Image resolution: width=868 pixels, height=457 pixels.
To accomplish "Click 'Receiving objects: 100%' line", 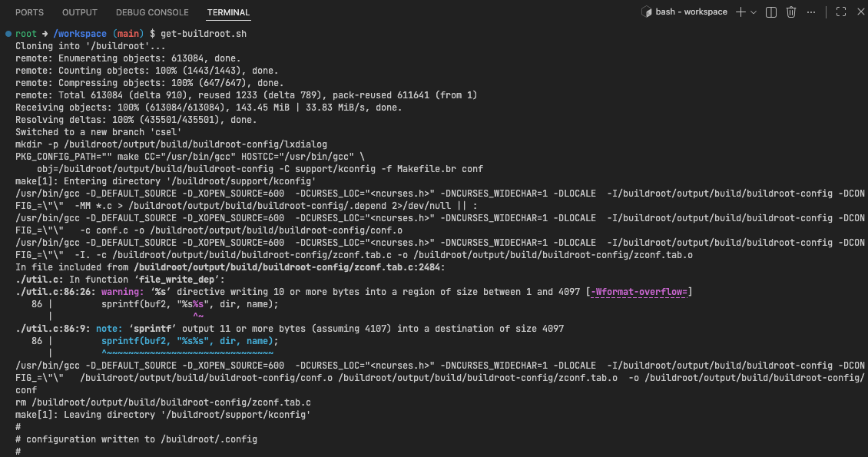I will click(209, 108).
